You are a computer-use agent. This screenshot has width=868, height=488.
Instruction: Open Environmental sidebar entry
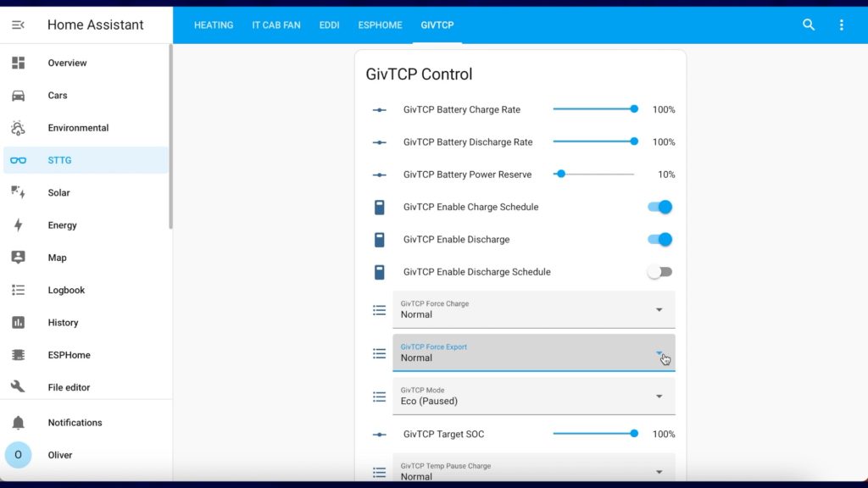tap(86, 128)
